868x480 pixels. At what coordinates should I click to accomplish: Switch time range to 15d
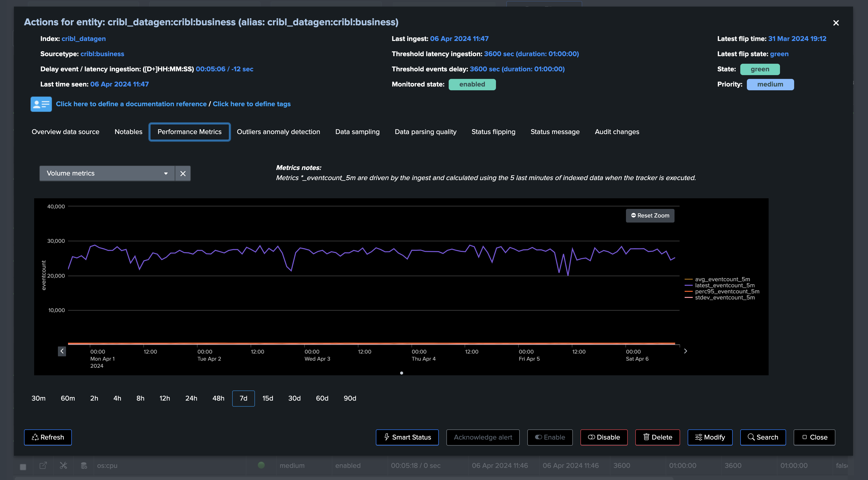click(x=268, y=399)
